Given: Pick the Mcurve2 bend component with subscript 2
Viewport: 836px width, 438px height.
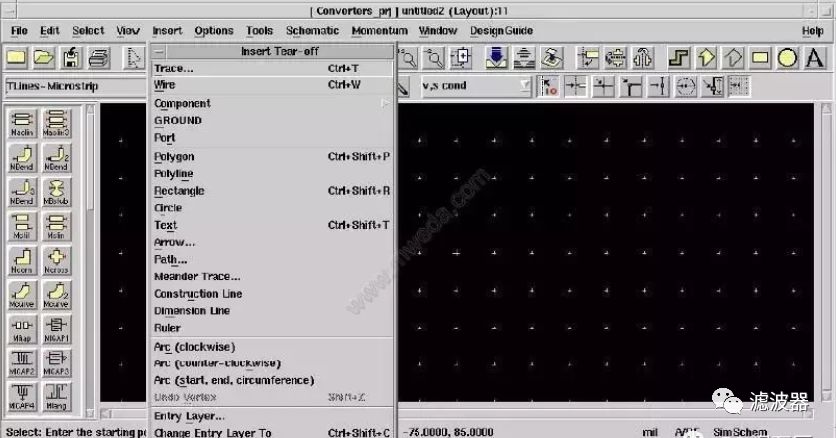Looking at the screenshot, I should [x=56, y=295].
